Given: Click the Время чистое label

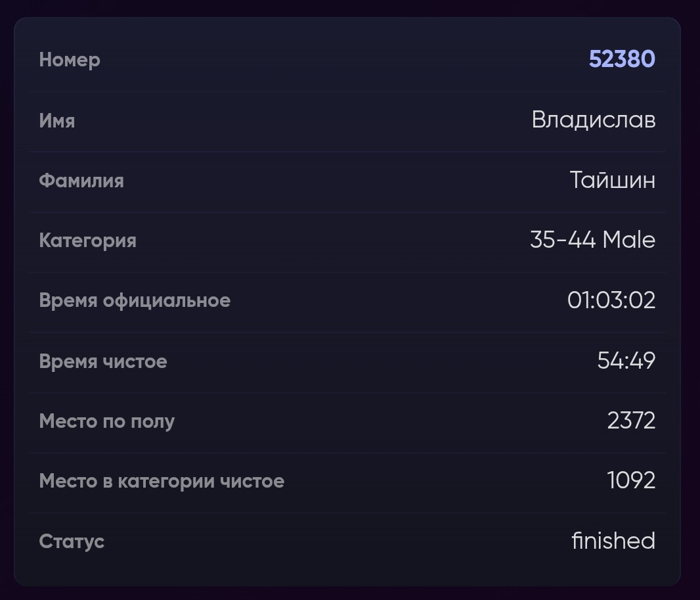Looking at the screenshot, I should coord(103,361).
